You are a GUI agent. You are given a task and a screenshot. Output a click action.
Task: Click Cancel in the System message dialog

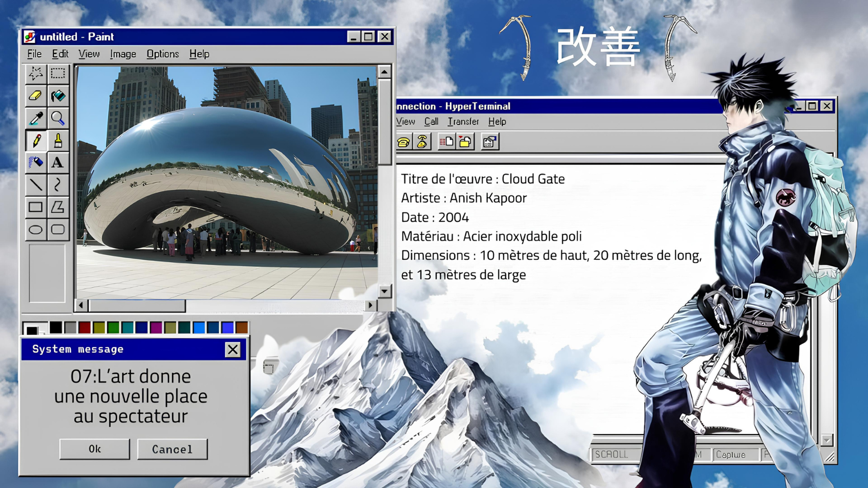tap(172, 449)
